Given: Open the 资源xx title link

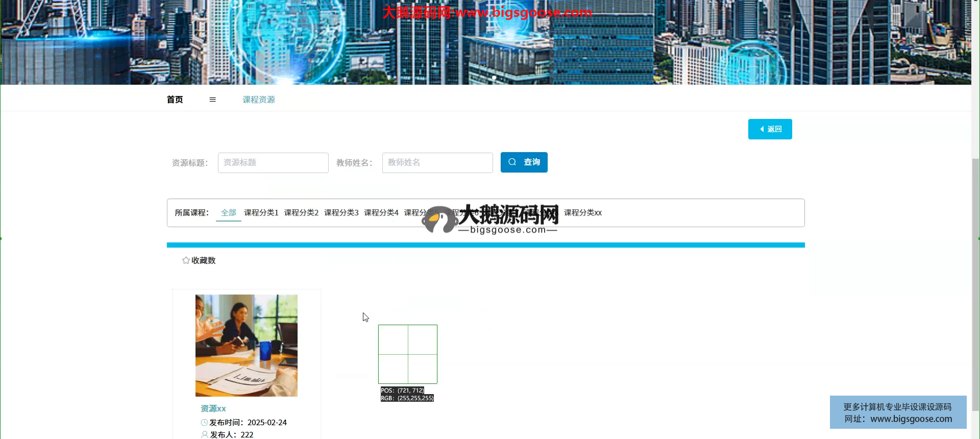Looking at the screenshot, I should (x=213, y=408).
